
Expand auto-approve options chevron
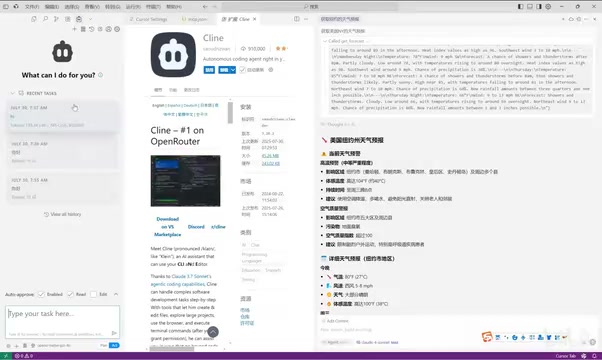pyautogui.click(x=116, y=294)
